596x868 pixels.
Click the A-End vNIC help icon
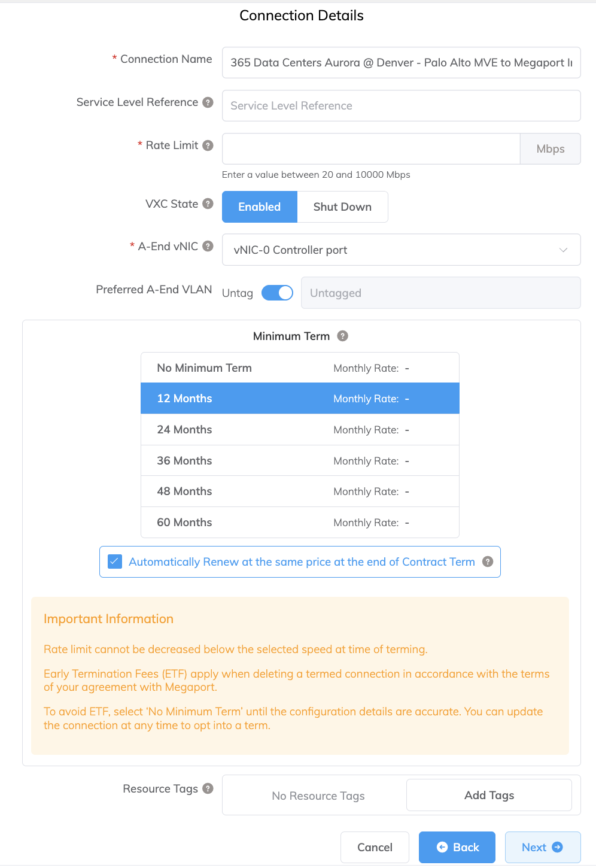tap(208, 246)
